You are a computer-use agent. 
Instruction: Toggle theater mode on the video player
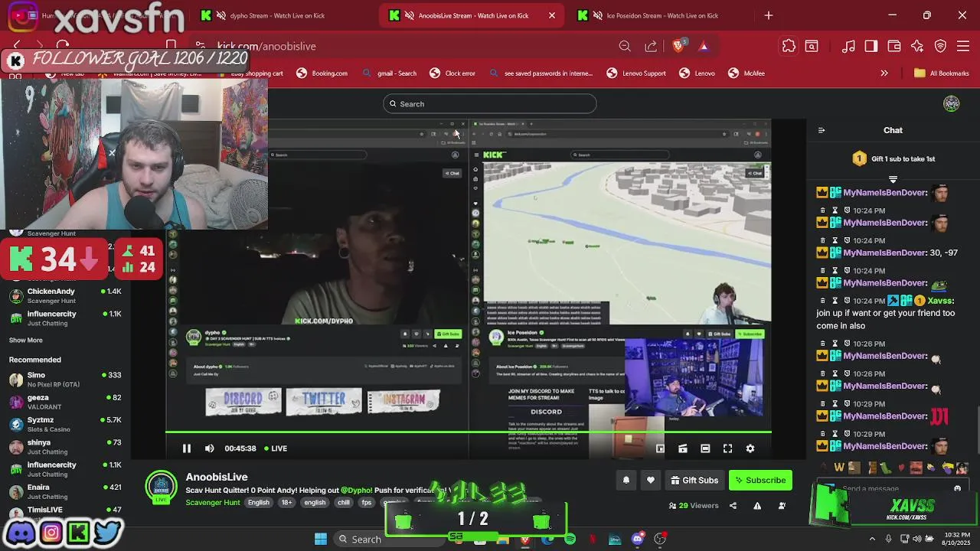click(705, 448)
